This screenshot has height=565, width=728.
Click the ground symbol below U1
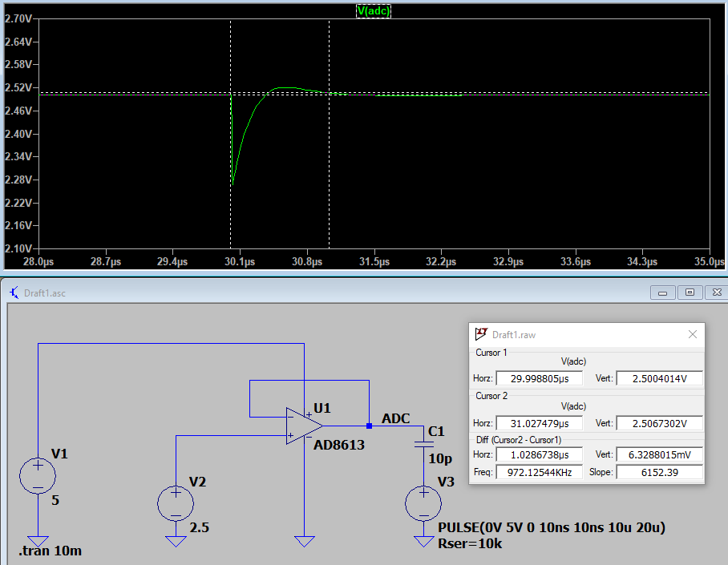[x=304, y=541]
